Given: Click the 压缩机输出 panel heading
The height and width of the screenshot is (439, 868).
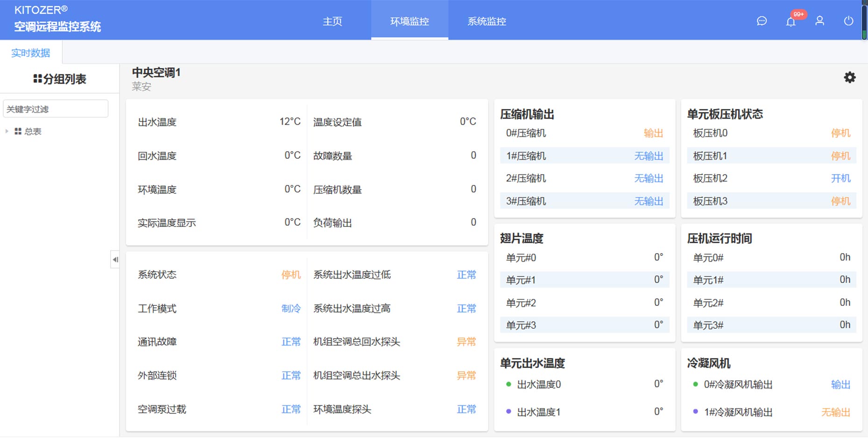Looking at the screenshot, I should 527,114.
